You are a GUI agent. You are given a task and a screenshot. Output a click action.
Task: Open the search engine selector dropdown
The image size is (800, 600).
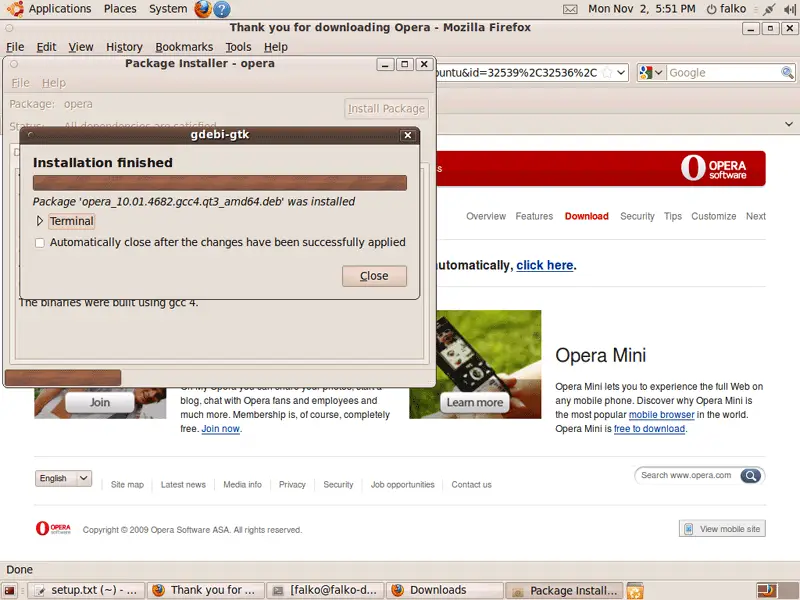click(659, 72)
